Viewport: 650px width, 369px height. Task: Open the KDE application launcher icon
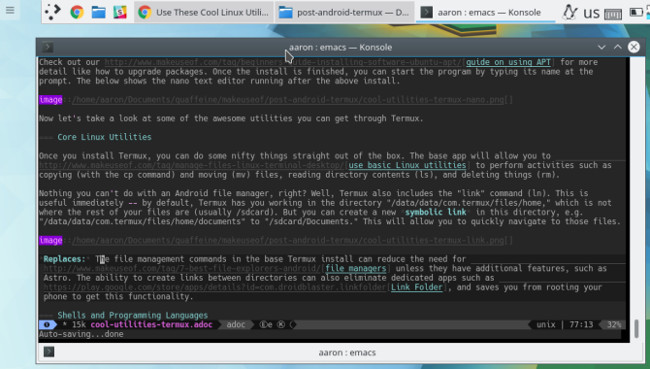53,12
